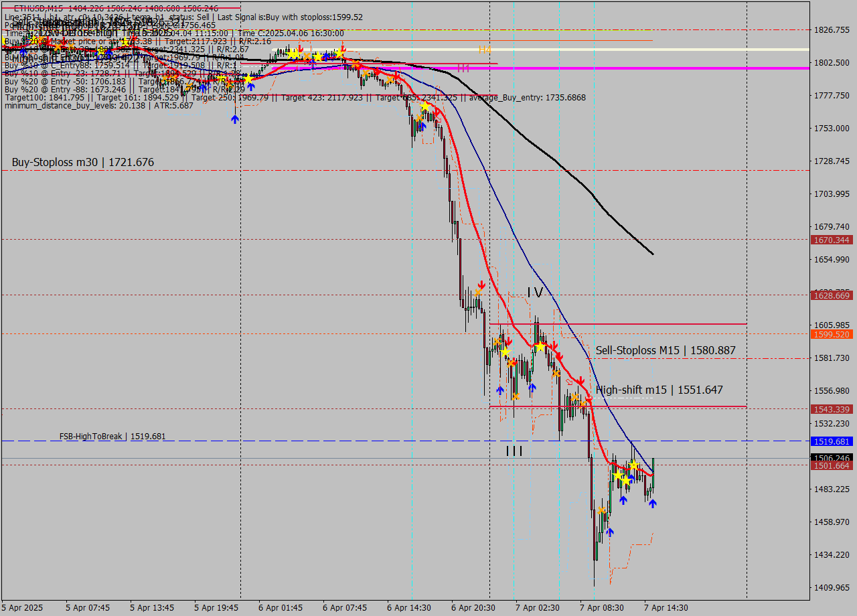Select the black 1506.246 current price tag

click(831, 458)
